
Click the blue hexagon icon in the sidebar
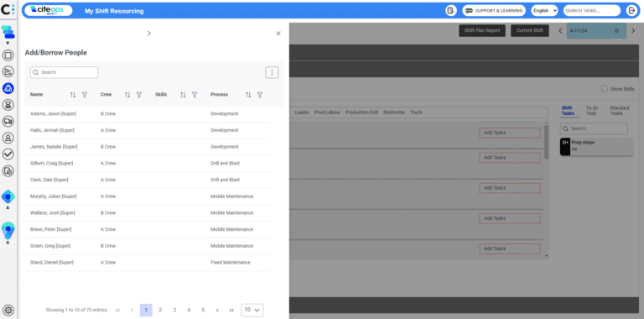pyautogui.click(x=8, y=197)
